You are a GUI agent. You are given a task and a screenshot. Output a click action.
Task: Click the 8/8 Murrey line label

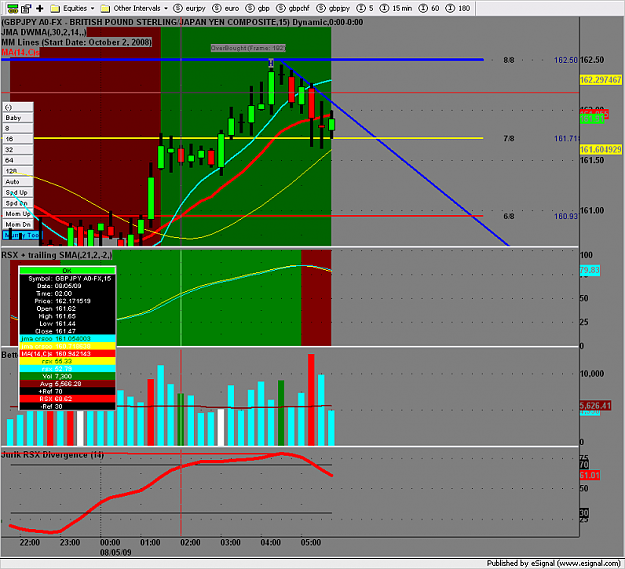(x=509, y=60)
